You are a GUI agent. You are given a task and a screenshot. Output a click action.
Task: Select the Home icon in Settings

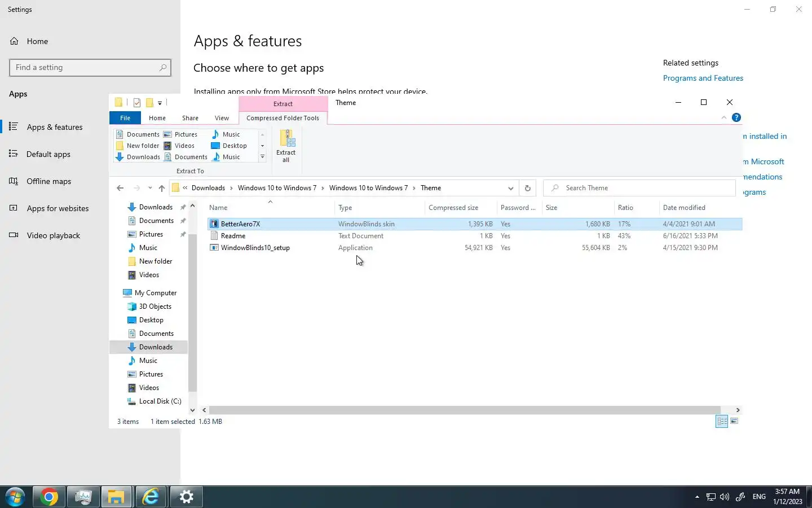[14, 41]
